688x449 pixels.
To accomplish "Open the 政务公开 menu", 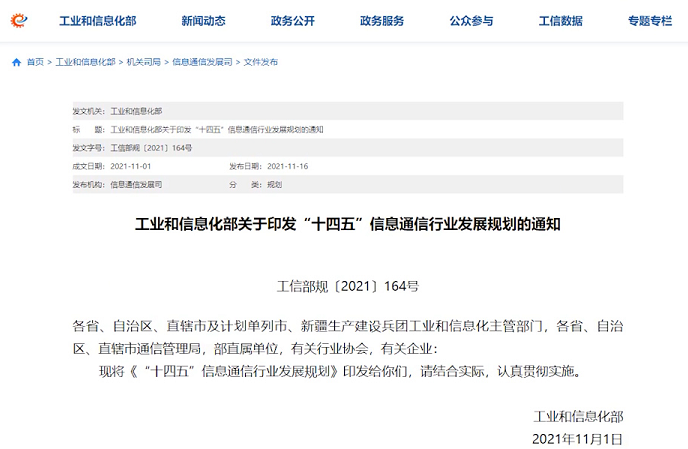I will [293, 21].
